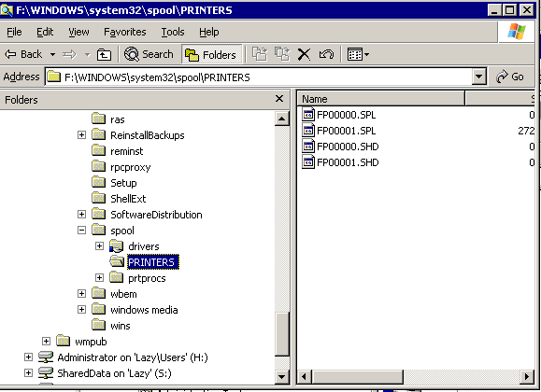The width and height of the screenshot is (541, 392).
Task: Click the folder tree vertical scrollbar thumb
Action: (282, 334)
